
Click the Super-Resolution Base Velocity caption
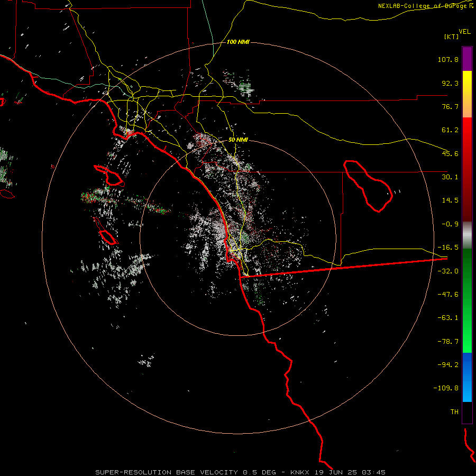(x=241, y=472)
